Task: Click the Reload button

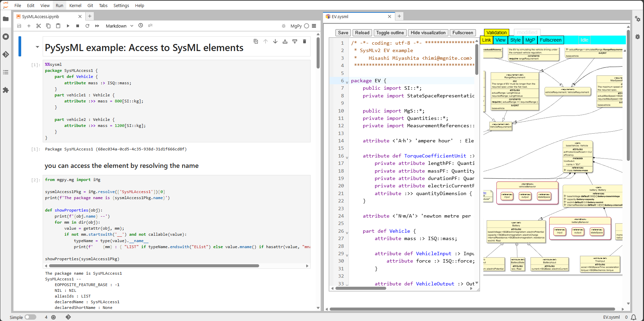Action: coord(362,33)
